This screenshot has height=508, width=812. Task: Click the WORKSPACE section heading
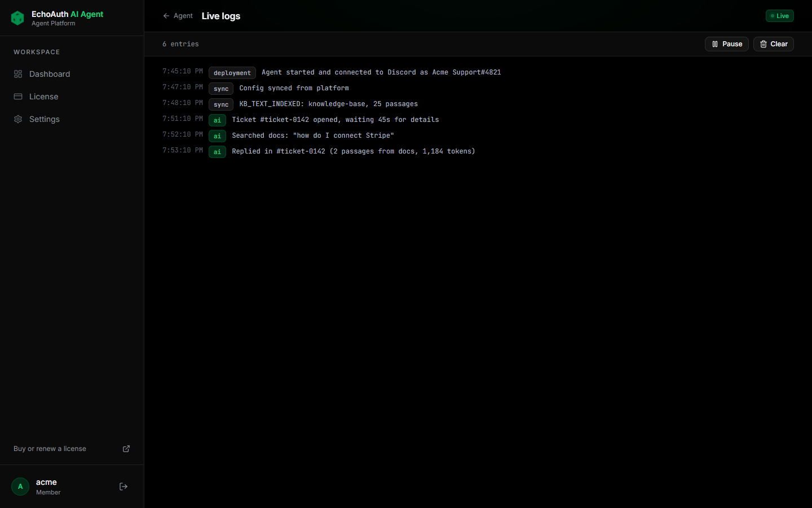[x=37, y=52]
